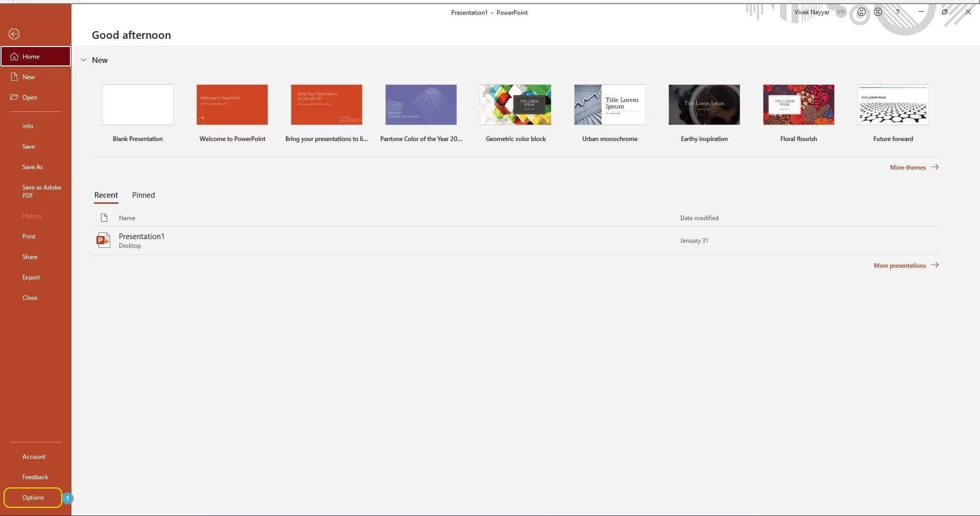Select the Recent tab

pyautogui.click(x=106, y=195)
